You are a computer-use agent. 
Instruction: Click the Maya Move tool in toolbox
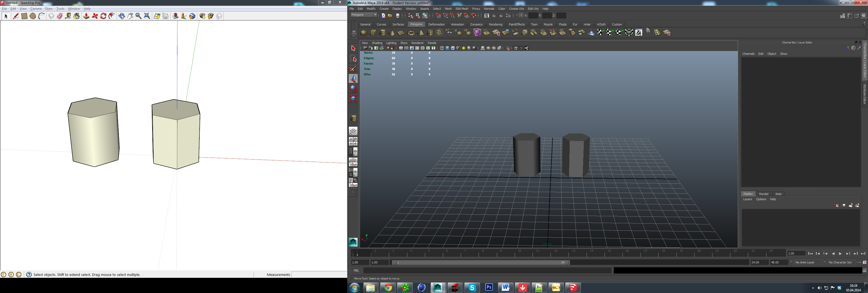click(x=353, y=78)
